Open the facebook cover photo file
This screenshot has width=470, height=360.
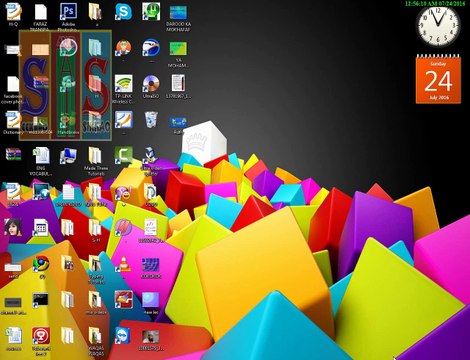point(13,84)
